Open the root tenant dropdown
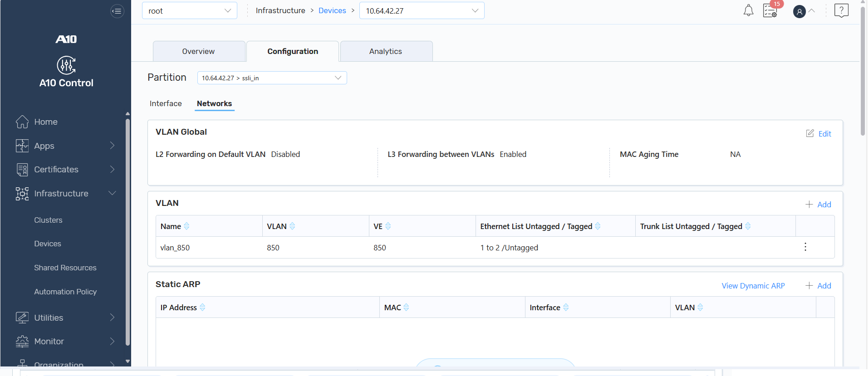868x376 pixels. (x=190, y=11)
